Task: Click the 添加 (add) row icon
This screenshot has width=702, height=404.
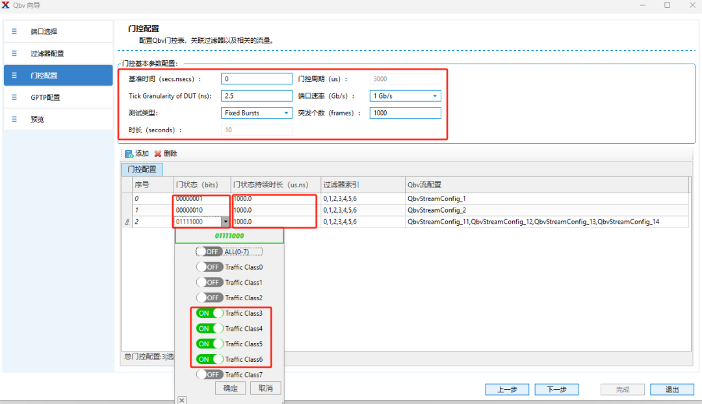Action: [129, 153]
